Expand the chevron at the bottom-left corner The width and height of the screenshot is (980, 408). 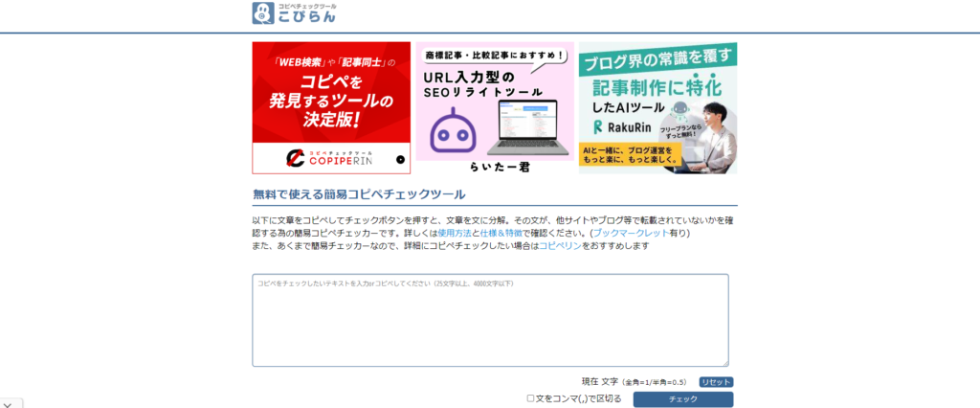pos(7,402)
